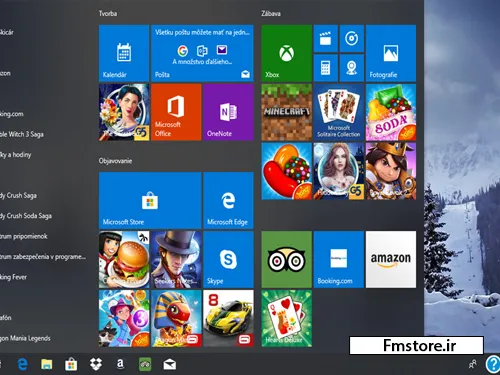Launch the Candy Crush Saga tile
The image size is (500, 375).
pos(287,171)
